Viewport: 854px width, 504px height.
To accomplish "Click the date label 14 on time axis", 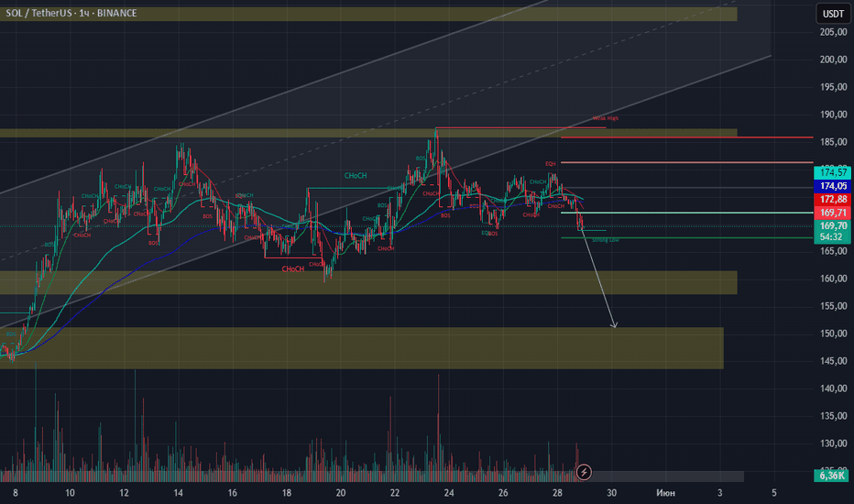I will (x=178, y=493).
